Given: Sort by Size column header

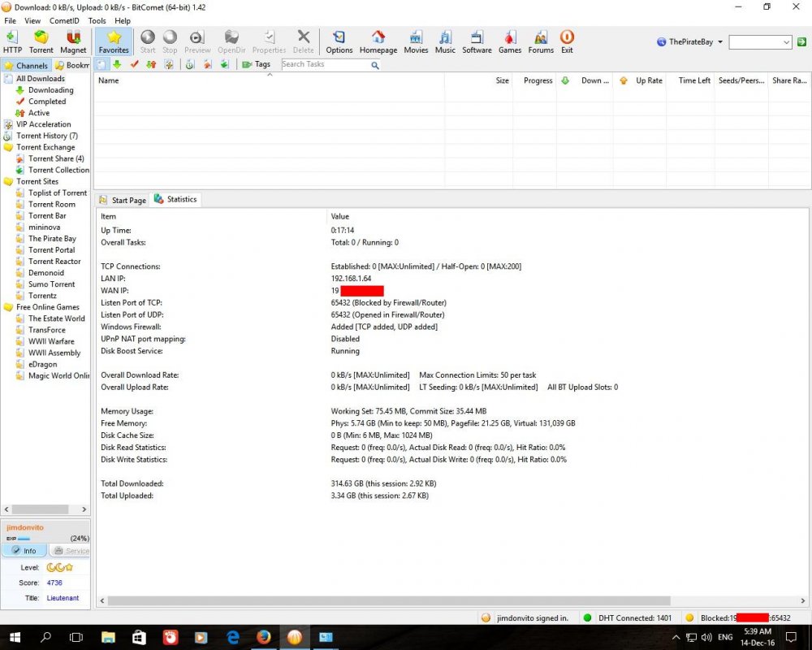Looking at the screenshot, I should click(479, 80).
